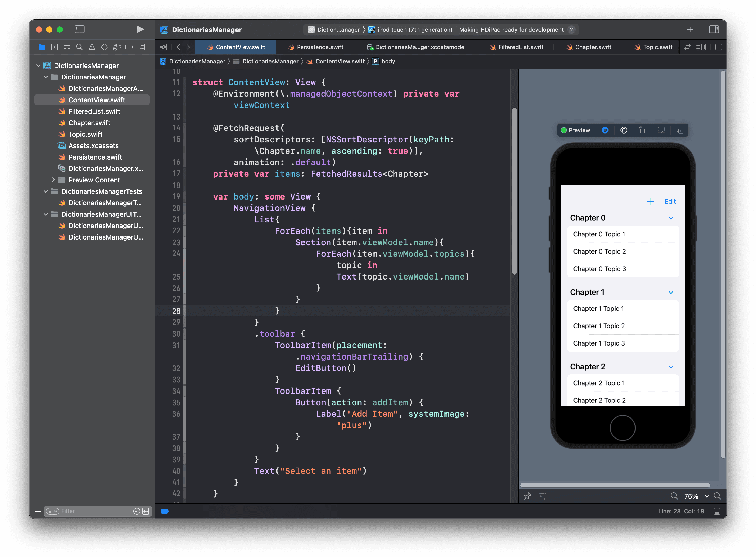Viewport: 756px width, 557px height.
Task: Collapse the Chapter 1 section in preview
Action: pos(671,292)
